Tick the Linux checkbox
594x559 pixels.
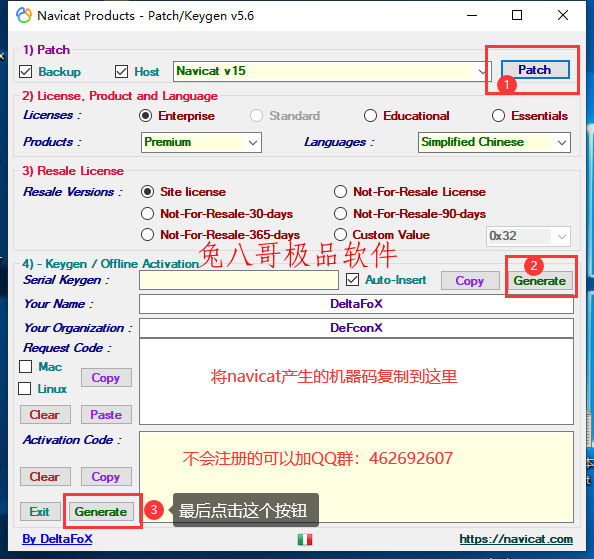click(x=25, y=388)
